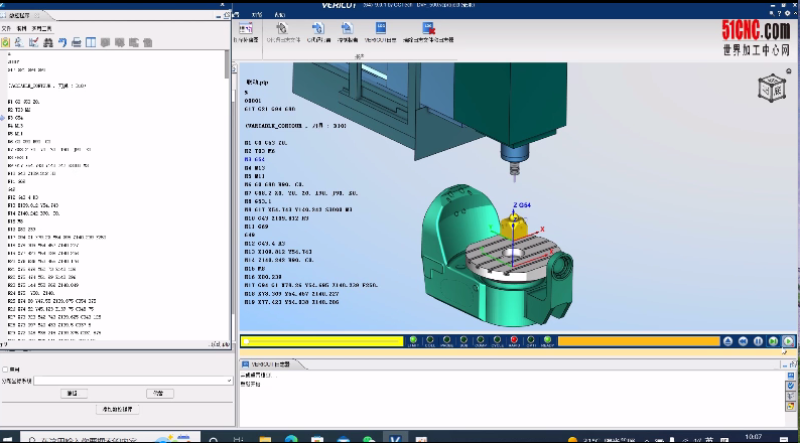Click the ribbon icon with the red X
This screenshot has width=800, height=443.
point(428,29)
